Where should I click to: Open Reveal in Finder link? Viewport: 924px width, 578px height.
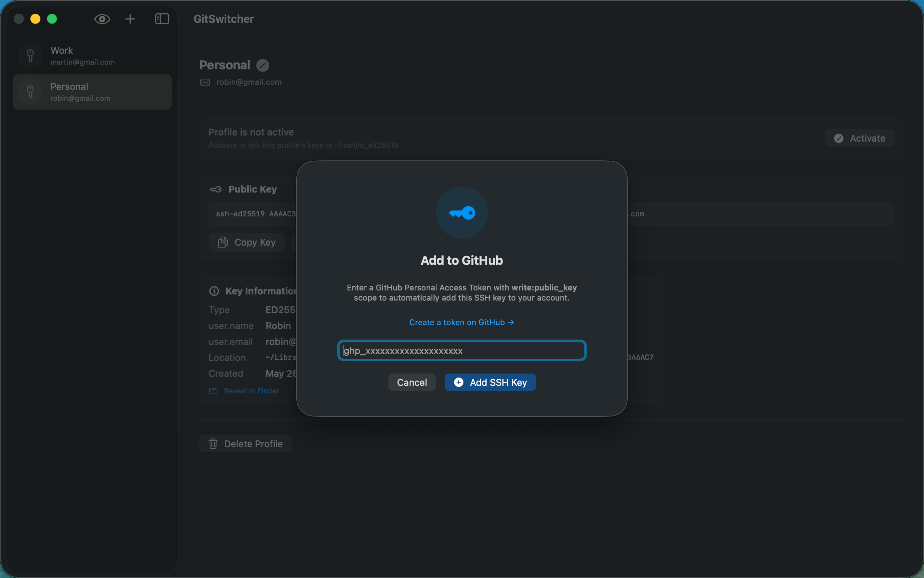click(x=251, y=391)
